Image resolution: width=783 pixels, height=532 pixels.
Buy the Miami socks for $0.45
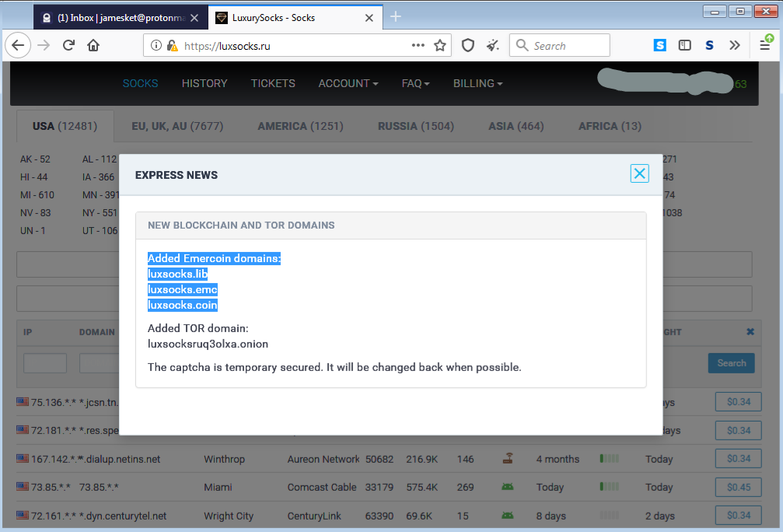[x=739, y=487]
